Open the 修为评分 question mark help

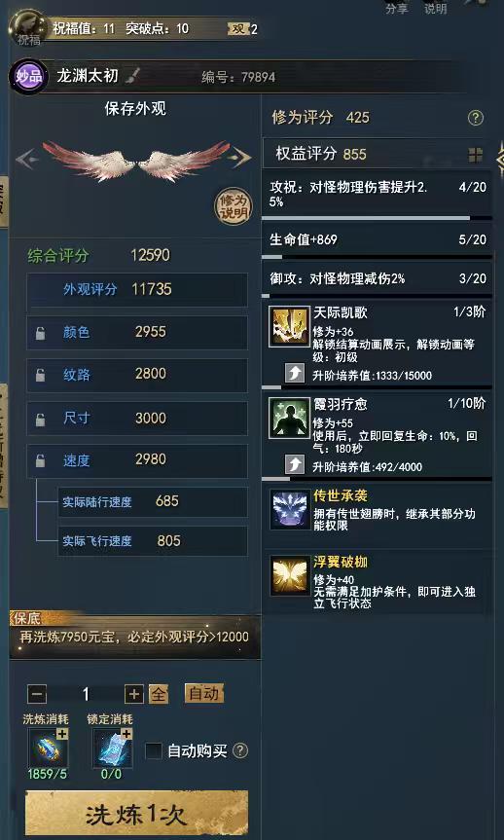(x=475, y=118)
